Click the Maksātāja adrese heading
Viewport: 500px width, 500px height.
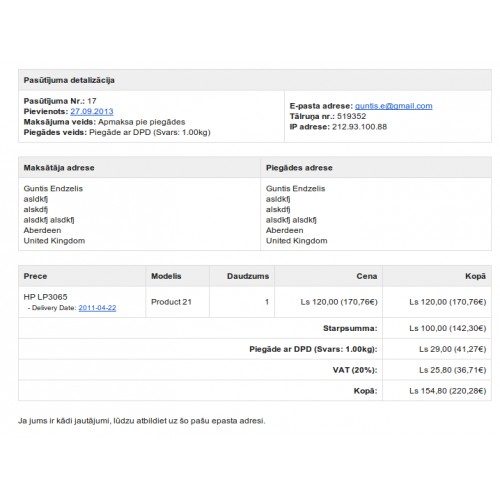coord(59,168)
